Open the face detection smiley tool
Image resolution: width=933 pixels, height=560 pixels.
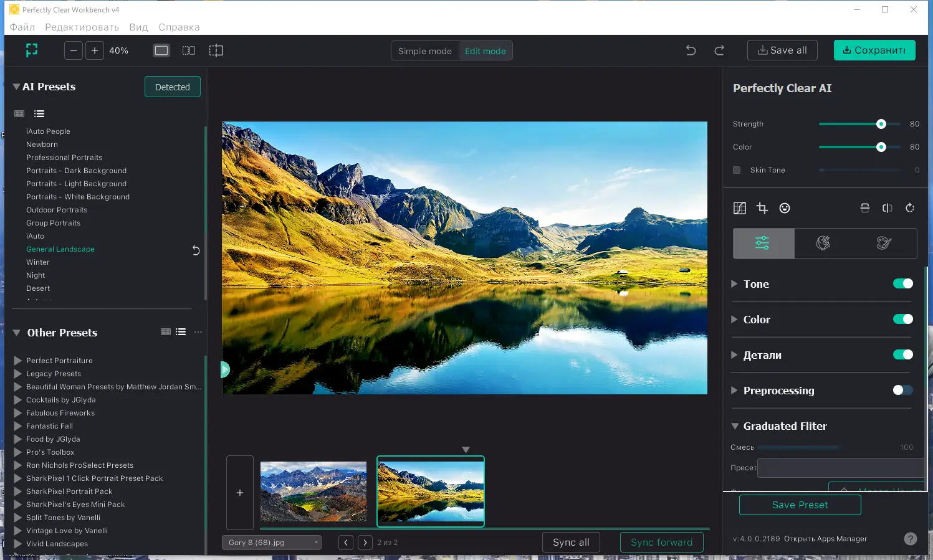click(x=785, y=208)
